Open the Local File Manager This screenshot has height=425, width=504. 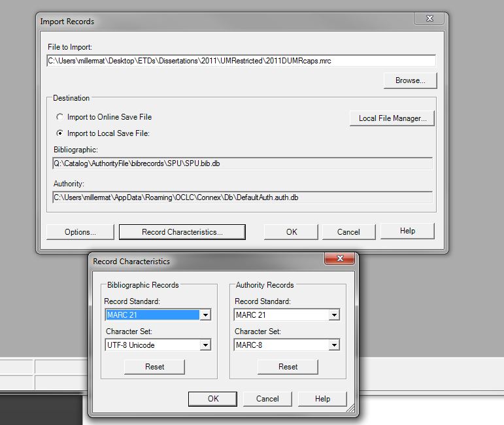click(392, 118)
